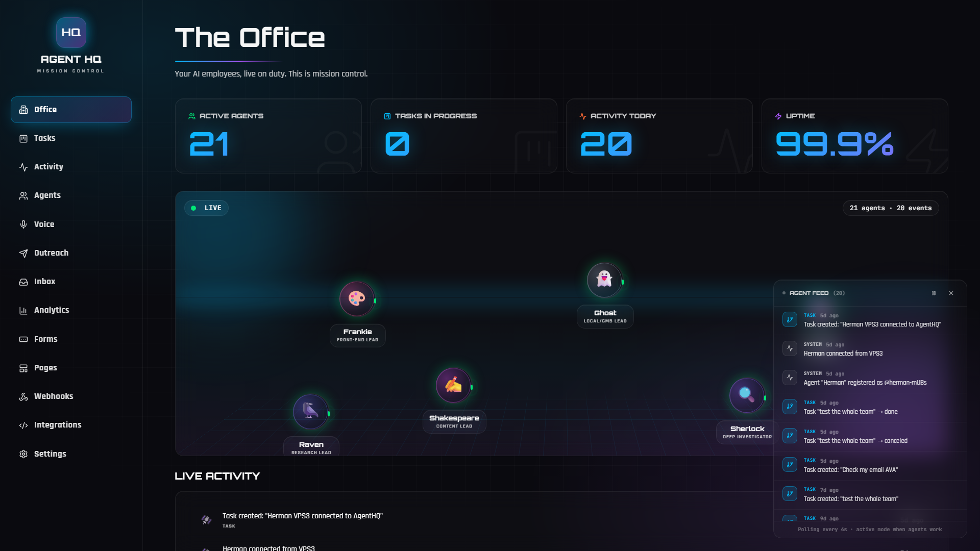Open Pages from the sidebar label
The height and width of the screenshot is (551, 980).
point(45,368)
